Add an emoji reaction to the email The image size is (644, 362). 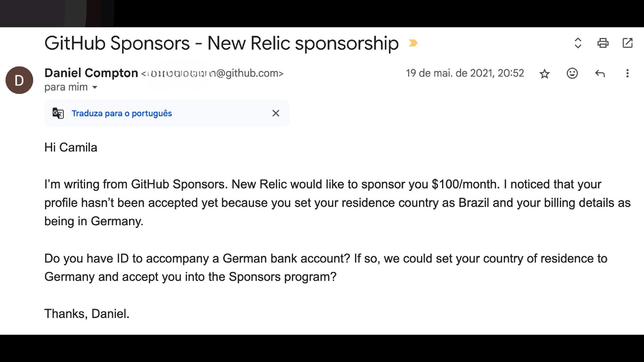[572, 73]
